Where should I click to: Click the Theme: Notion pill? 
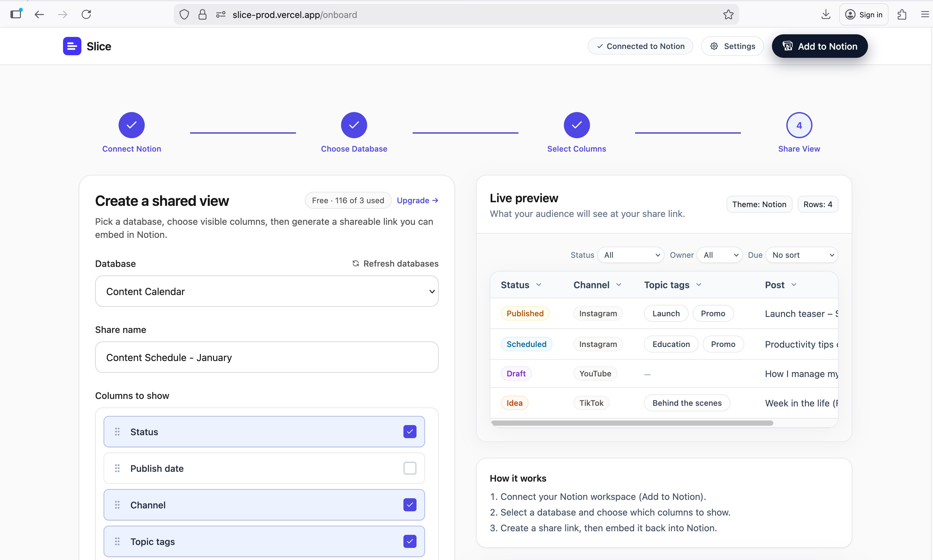pos(759,204)
